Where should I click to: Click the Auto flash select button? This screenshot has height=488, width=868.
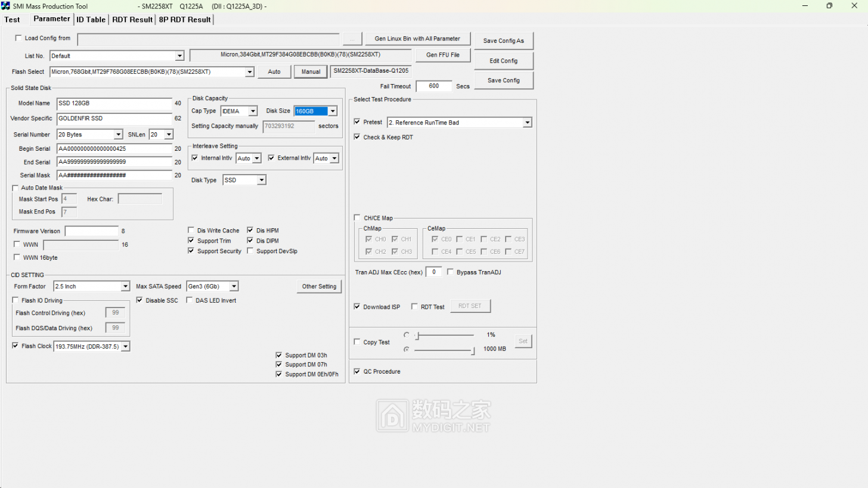[274, 72]
